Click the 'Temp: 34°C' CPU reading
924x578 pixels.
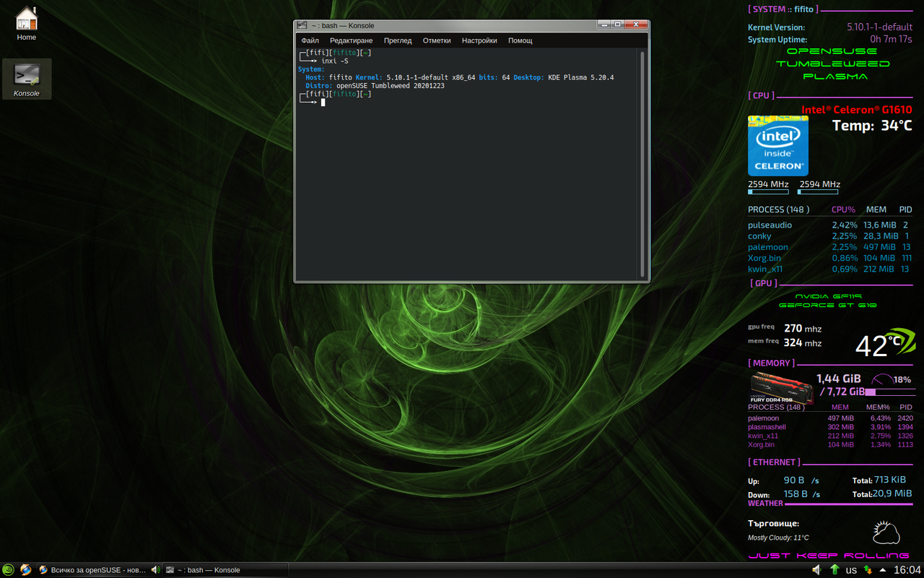[x=872, y=126]
